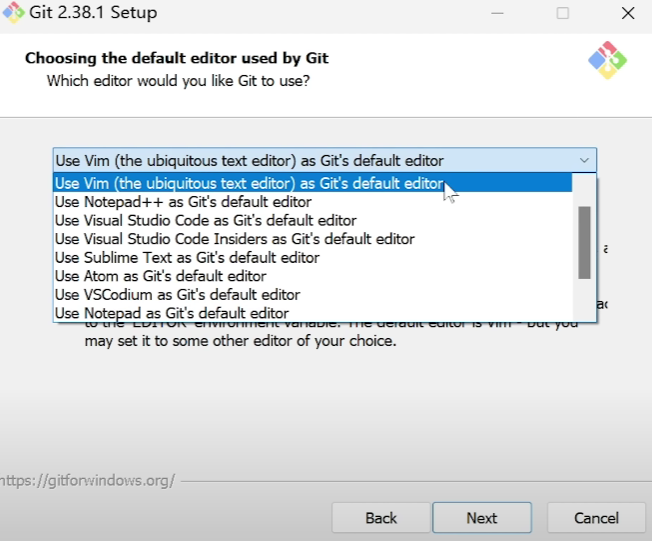Select Use Vim as Git's default editor option

(313, 183)
